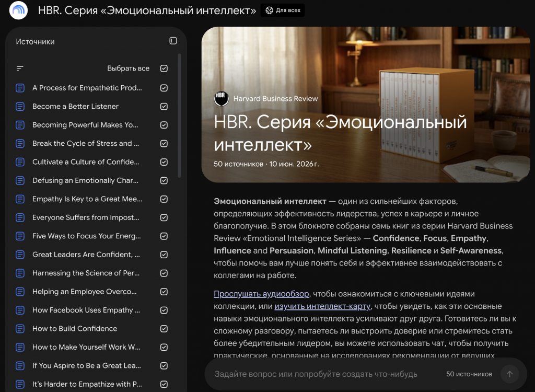The height and width of the screenshot is (392, 535).
Task: Open source Break the Cycle of Stress and ...
Action: [x=86, y=143]
